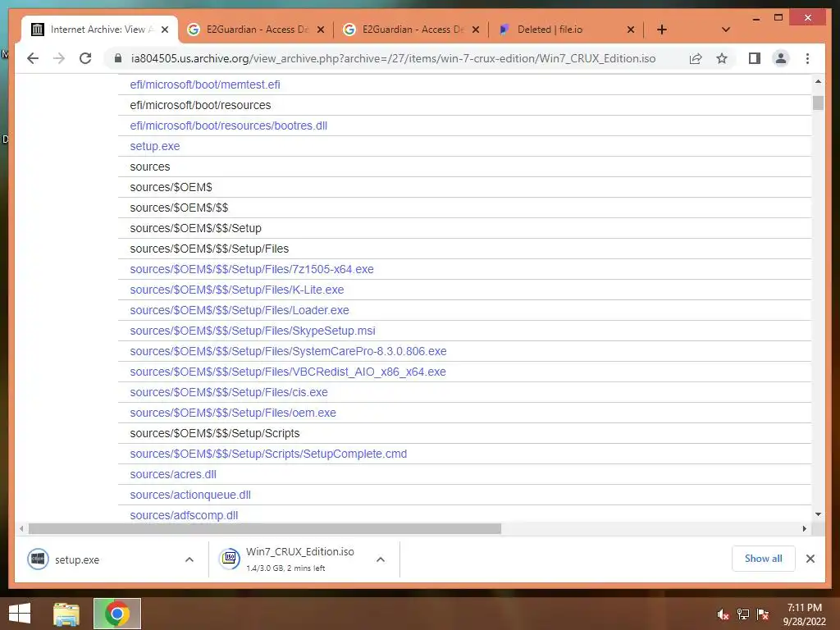Click horizontal scrollbar right arrow

(x=804, y=529)
